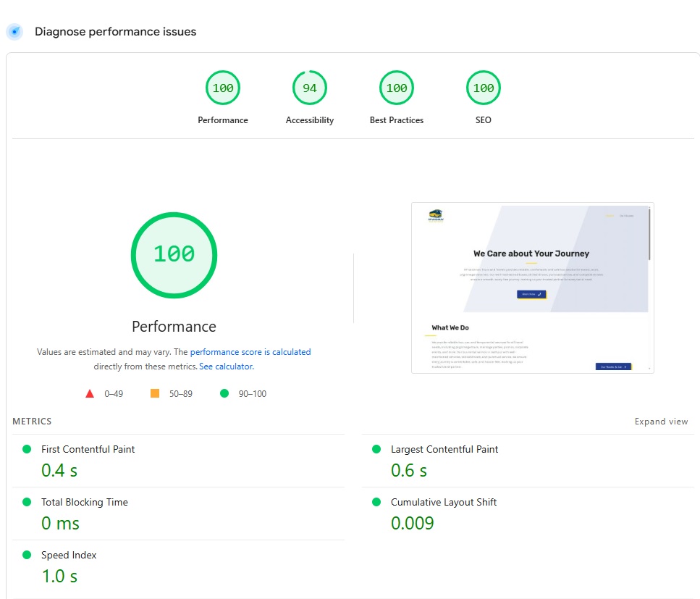Select the Performance score gauge at top
The width and height of the screenshot is (700, 599).
(223, 88)
